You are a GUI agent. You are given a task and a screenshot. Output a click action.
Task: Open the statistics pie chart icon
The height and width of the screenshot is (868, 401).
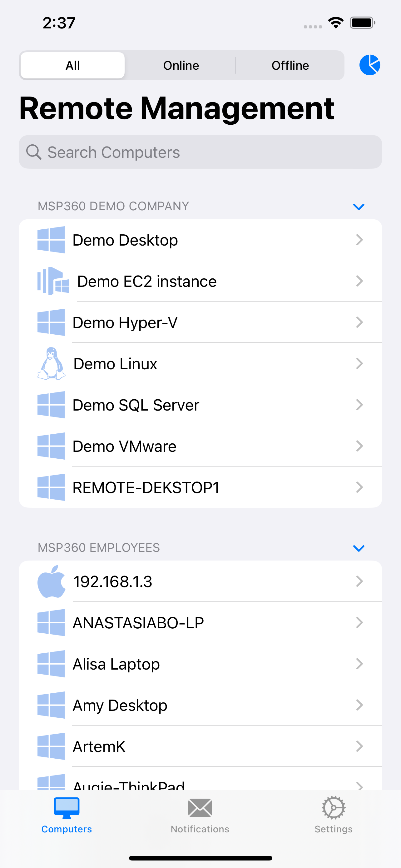click(x=369, y=65)
